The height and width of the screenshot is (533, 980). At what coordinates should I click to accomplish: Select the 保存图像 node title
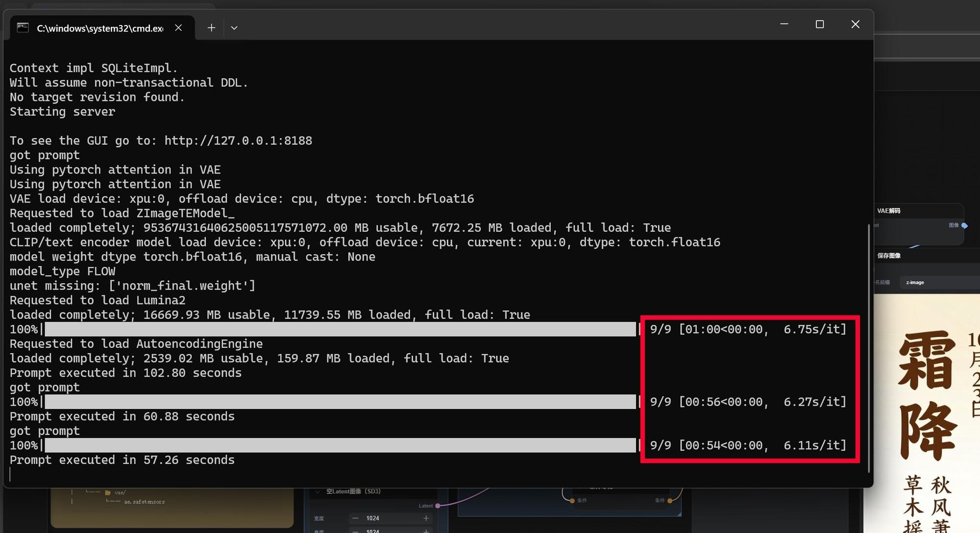pyautogui.click(x=888, y=256)
